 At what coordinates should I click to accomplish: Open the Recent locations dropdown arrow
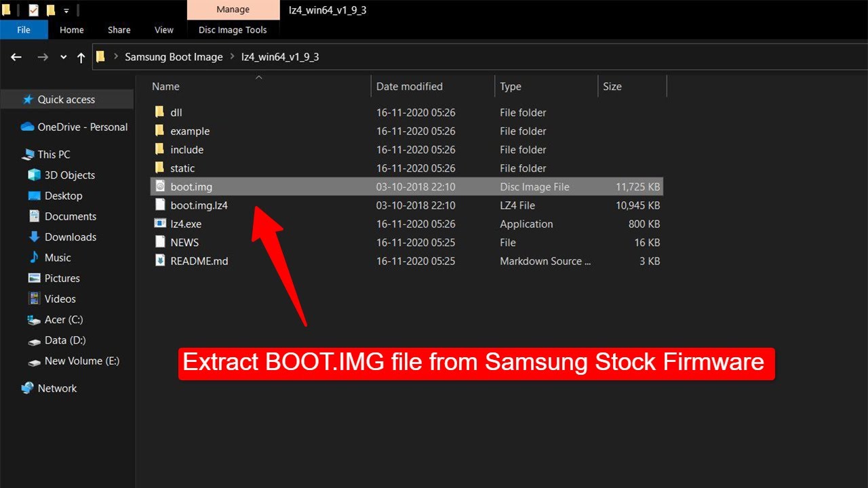point(64,57)
